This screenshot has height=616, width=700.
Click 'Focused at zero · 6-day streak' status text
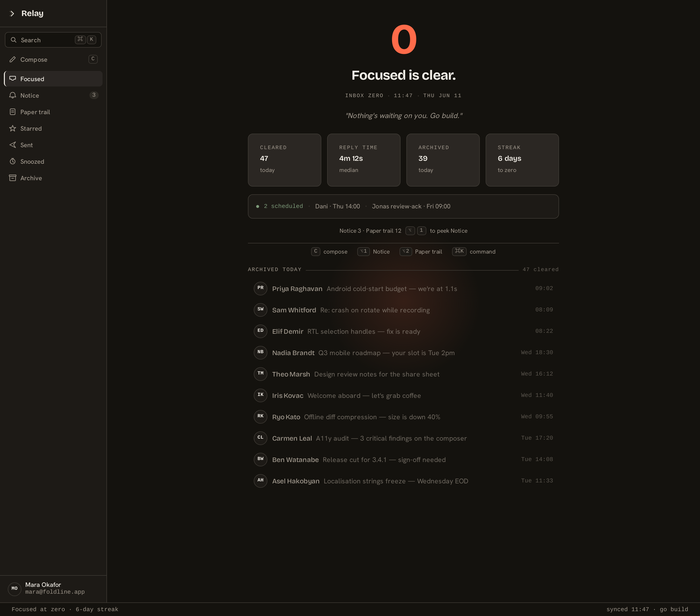pyautogui.click(x=65, y=609)
